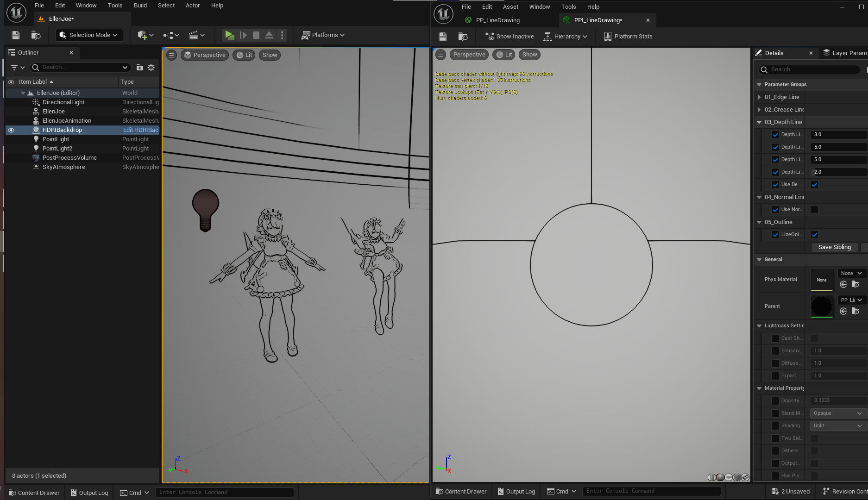Screen dimensions: 868x500
Task: Expand the 01_Edge Line parameter group
Action: point(759,97)
